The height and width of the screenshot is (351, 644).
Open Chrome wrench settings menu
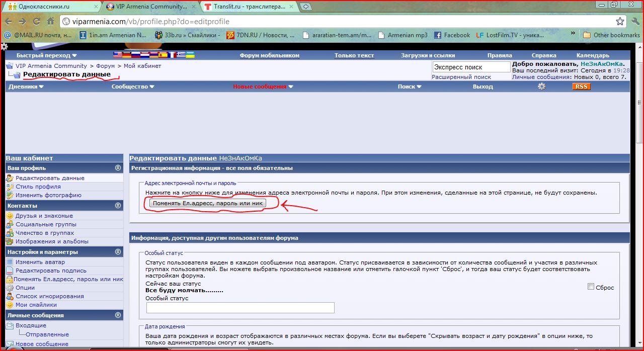pyautogui.click(x=634, y=22)
